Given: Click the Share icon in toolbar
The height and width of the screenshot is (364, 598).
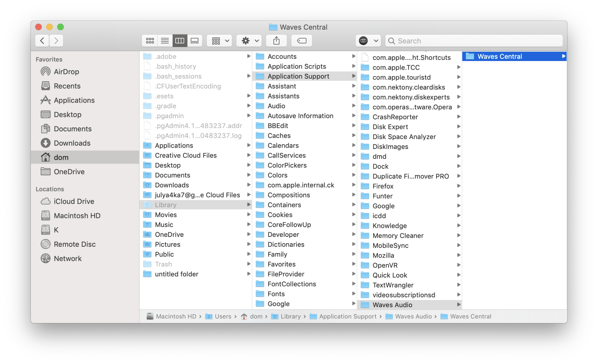Looking at the screenshot, I should [276, 41].
